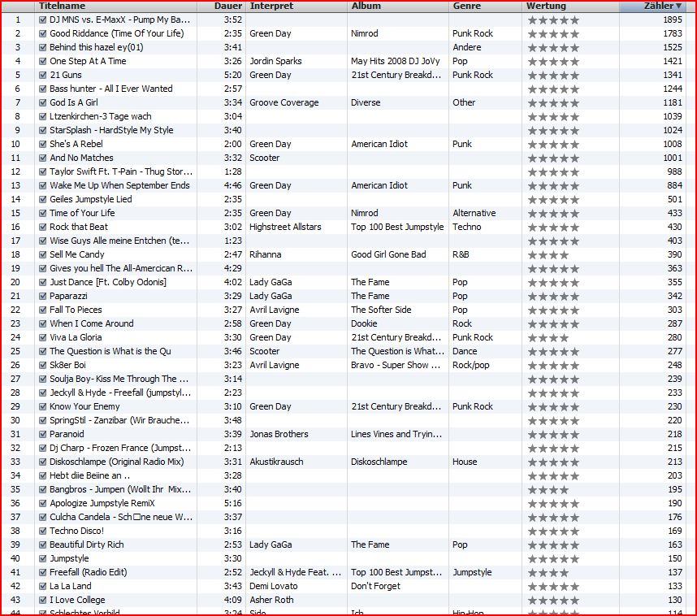Disable the God Is A Girl checkbox
697x616 pixels.
43,102
